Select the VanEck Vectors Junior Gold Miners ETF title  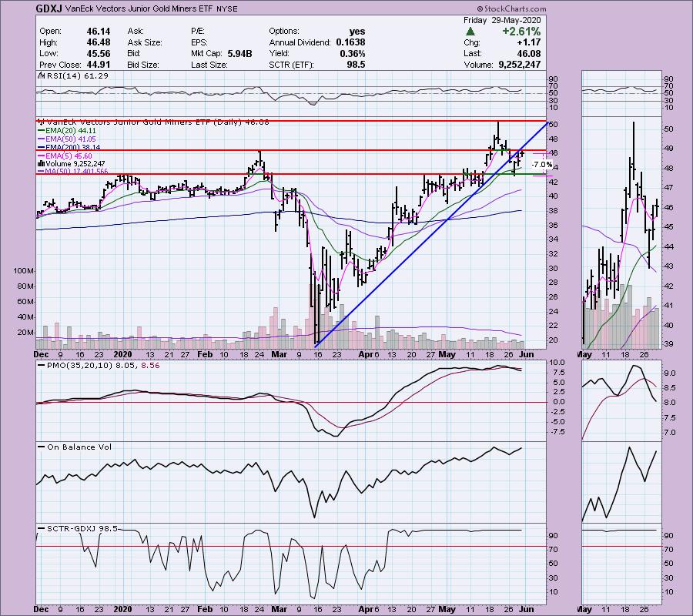click(x=139, y=8)
